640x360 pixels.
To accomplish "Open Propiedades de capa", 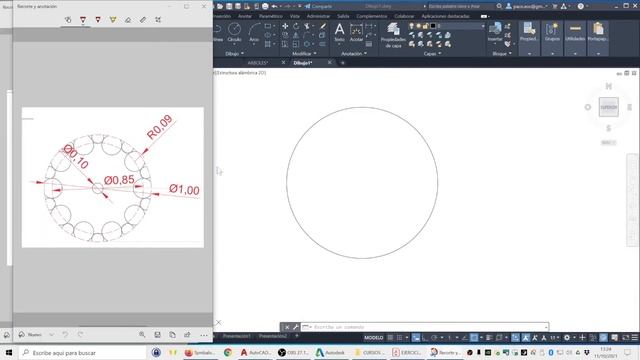I will (x=393, y=36).
